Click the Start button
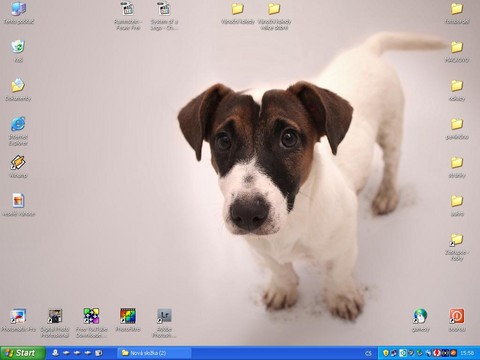 (x=23, y=353)
